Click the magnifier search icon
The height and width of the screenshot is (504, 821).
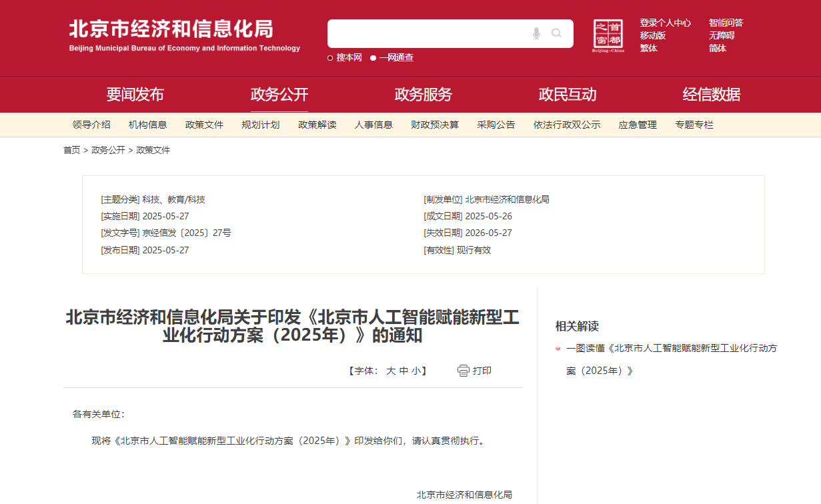pyautogui.click(x=556, y=33)
